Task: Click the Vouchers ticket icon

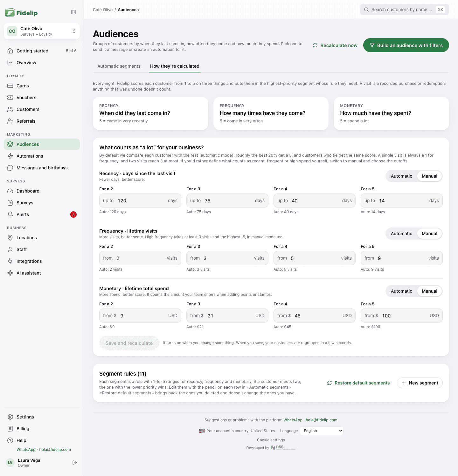Action: pyautogui.click(x=10, y=98)
